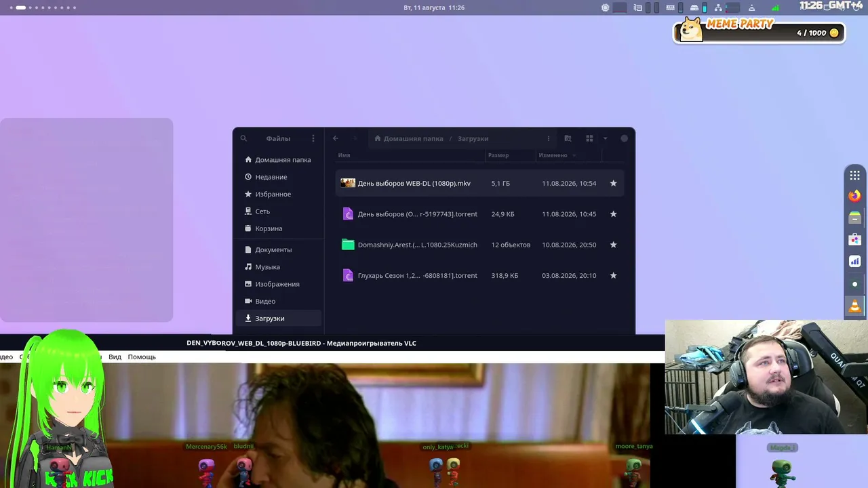The image size is (868, 488).
Task: Open Документы in the sidebar
Action: pyautogui.click(x=279, y=249)
